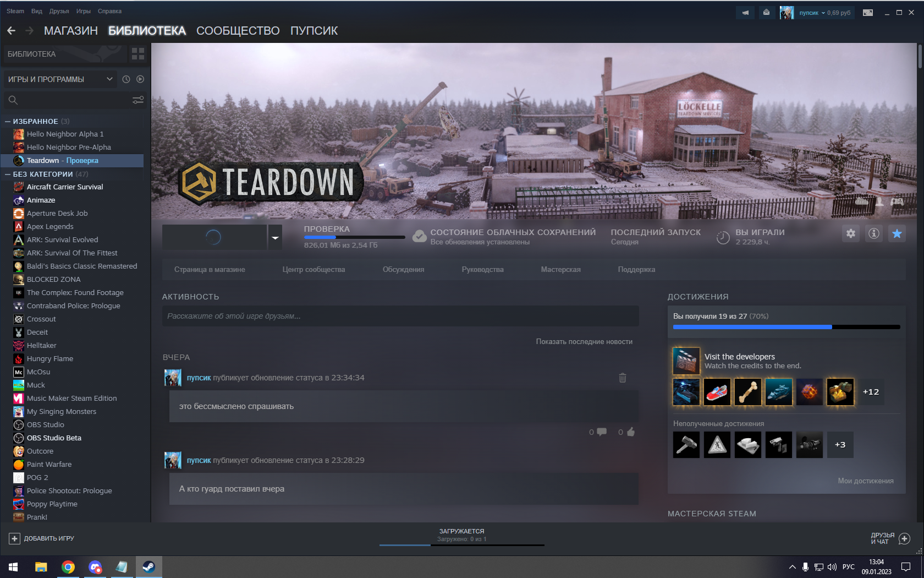Go to Магазин tab

tap(71, 31)
